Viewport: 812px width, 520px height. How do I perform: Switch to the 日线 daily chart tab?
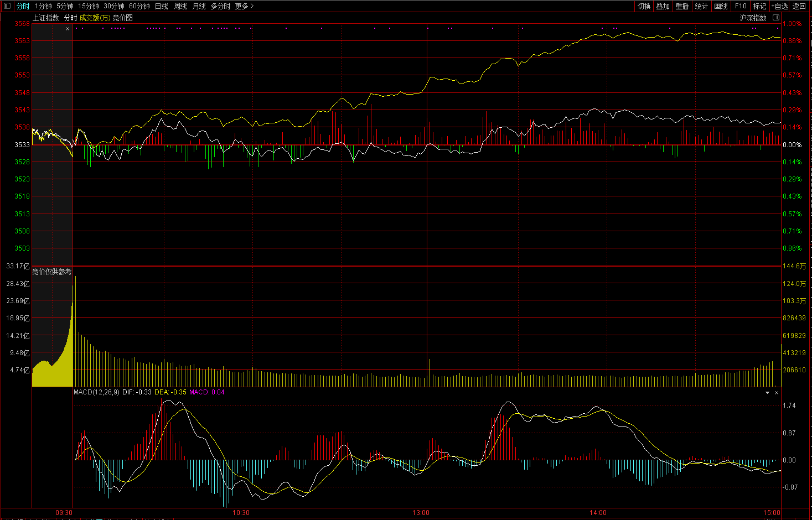tap(162, 6)
